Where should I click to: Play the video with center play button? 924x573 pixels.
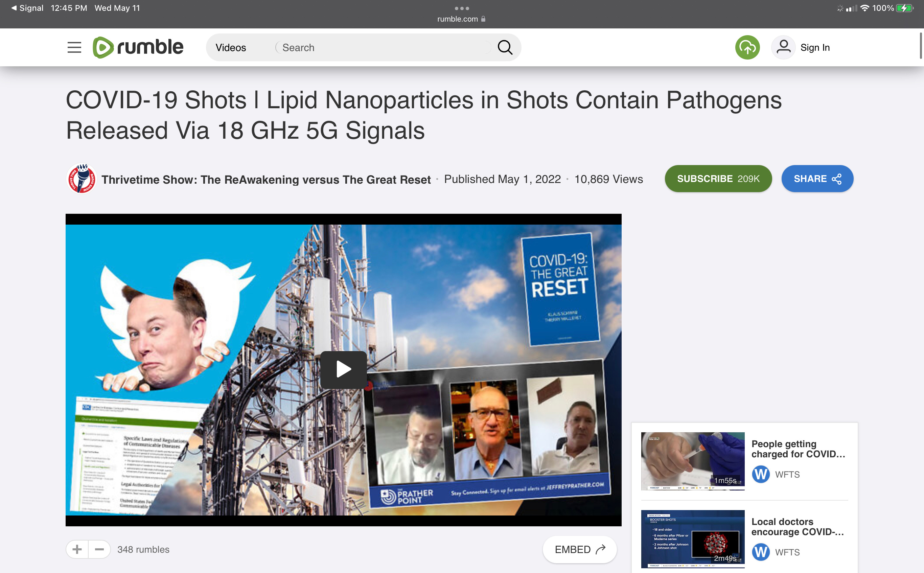coord(343,369)
